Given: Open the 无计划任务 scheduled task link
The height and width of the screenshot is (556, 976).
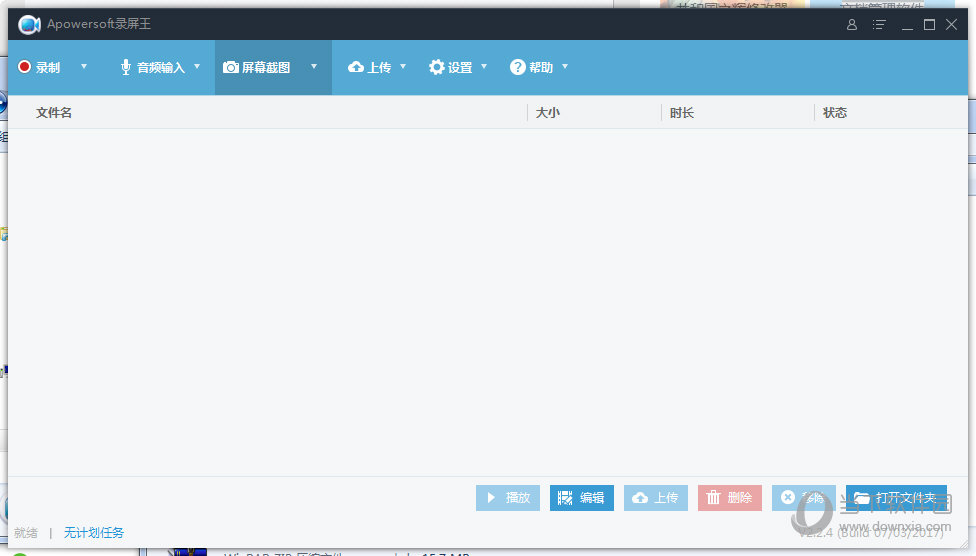Looking at the screenshot, I should [x=94, y=533].
